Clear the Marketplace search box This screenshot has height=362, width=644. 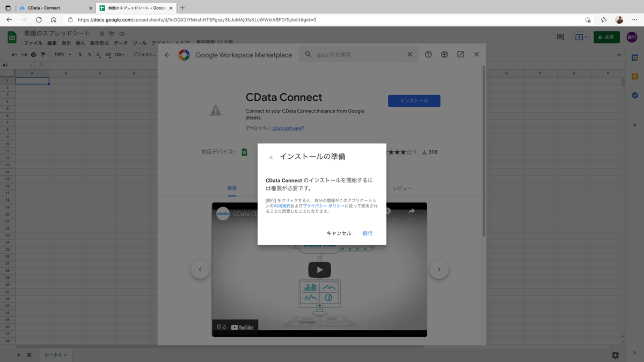pyautogui.click(x=409, y=55)
